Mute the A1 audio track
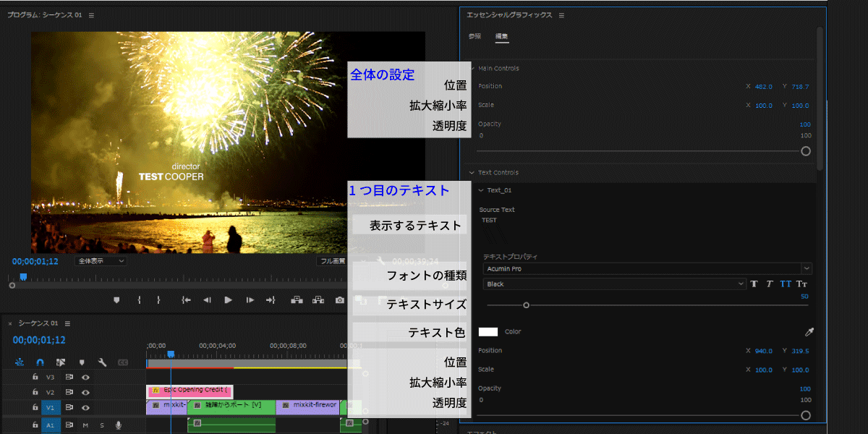 [x=85, y=425]
